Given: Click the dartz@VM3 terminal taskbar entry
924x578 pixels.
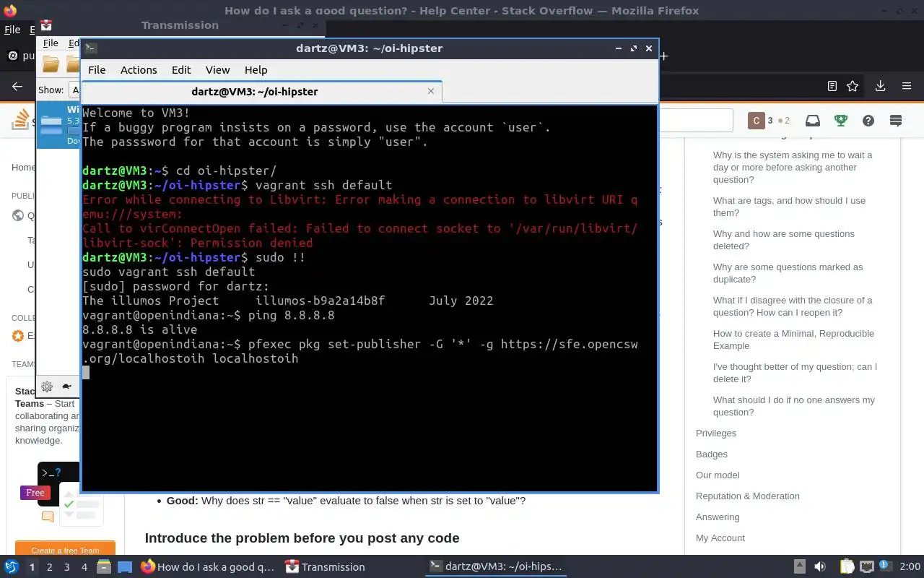Looking at the screenshot, I should pos(496,567).
